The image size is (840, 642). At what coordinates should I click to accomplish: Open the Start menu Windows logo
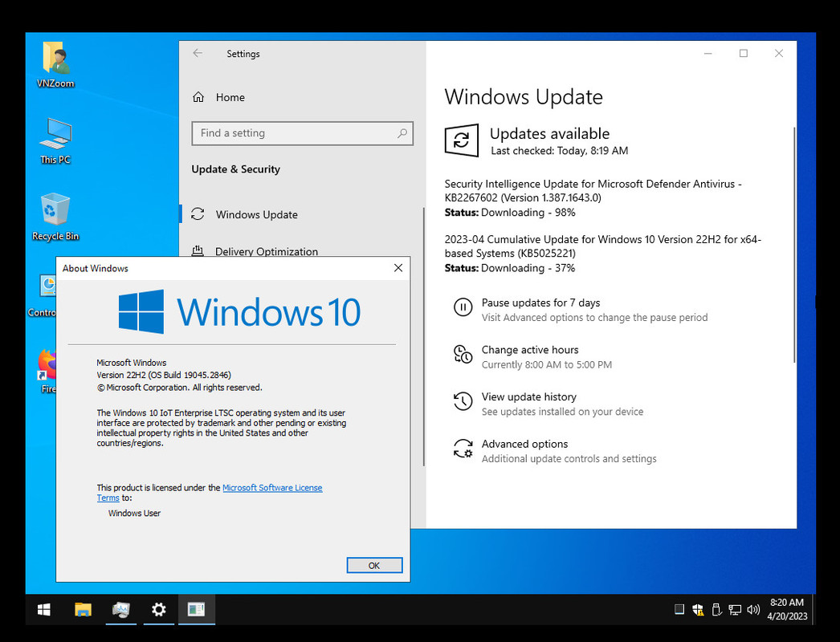click(x=44, y=609)
